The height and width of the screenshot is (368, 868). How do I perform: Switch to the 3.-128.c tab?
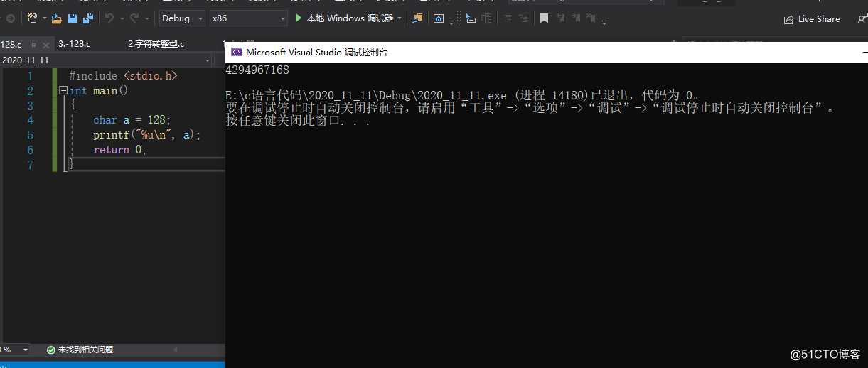(x=75, y=44)
